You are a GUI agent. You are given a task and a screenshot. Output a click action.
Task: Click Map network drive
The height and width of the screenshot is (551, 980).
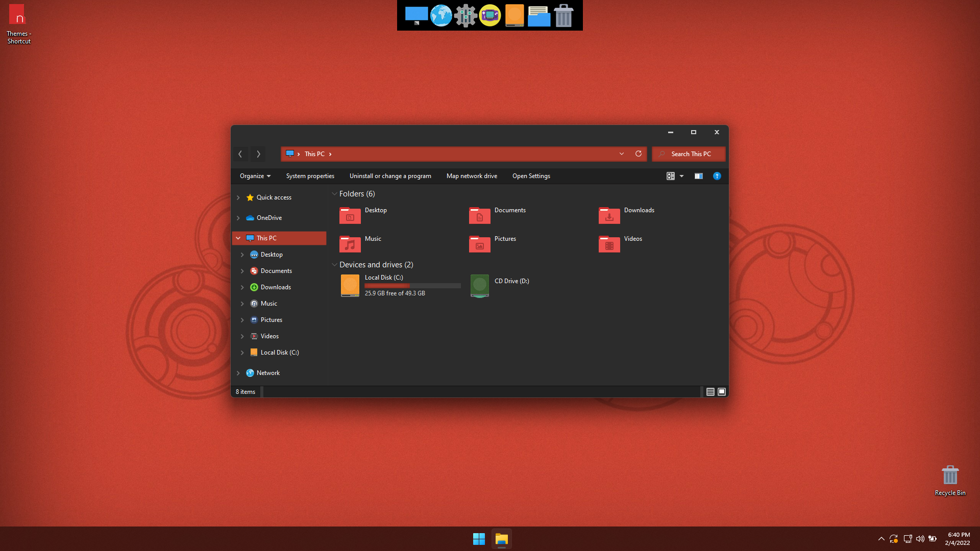[x=472, y=176]
